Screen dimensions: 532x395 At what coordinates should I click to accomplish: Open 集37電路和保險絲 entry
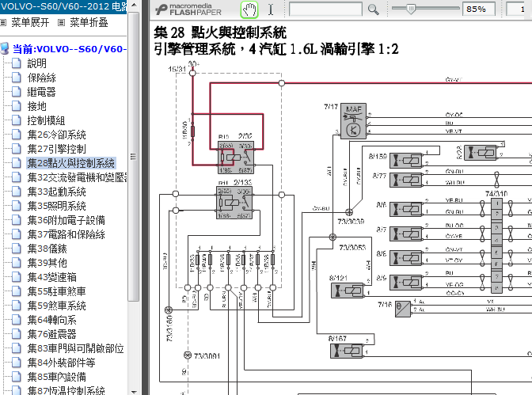point(66,234)
